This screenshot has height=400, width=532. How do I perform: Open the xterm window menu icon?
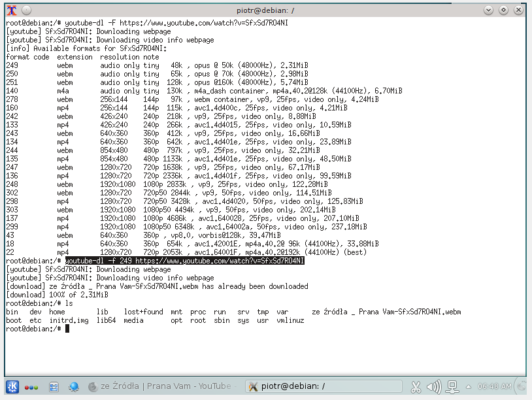12,10
